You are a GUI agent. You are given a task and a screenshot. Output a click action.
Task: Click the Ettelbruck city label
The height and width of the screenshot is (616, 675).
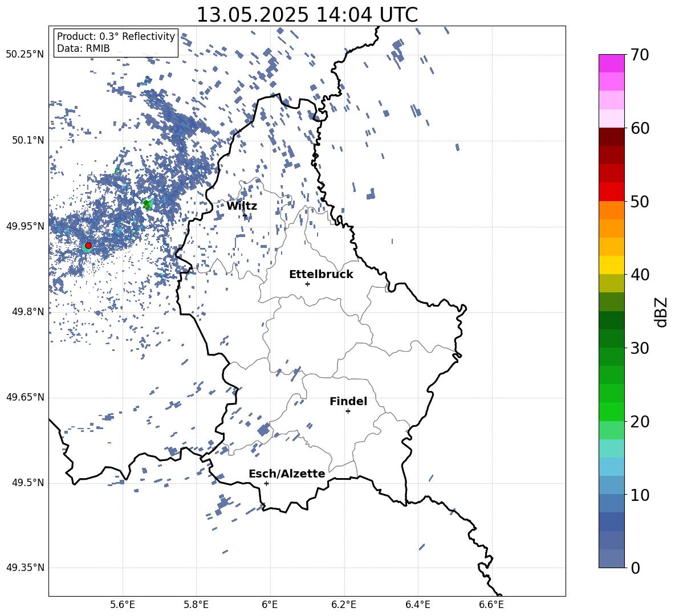point(321,275)
